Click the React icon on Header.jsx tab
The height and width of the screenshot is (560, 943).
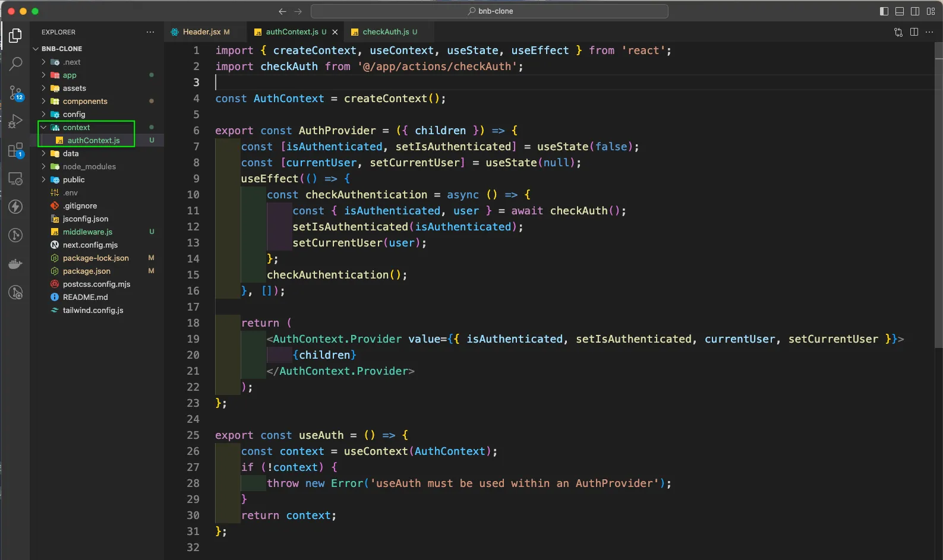[x=175, y=32]
